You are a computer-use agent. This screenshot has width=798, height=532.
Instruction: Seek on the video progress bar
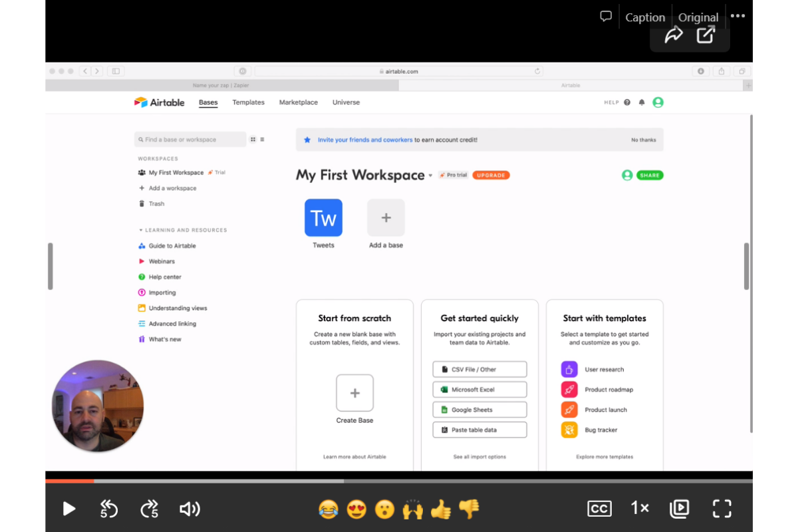tap(399, 481)
